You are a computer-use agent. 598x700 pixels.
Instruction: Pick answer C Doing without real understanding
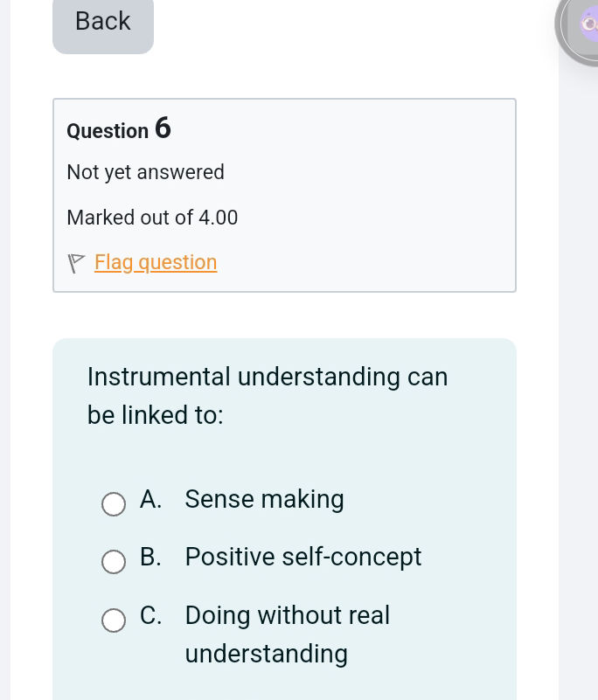114,620
